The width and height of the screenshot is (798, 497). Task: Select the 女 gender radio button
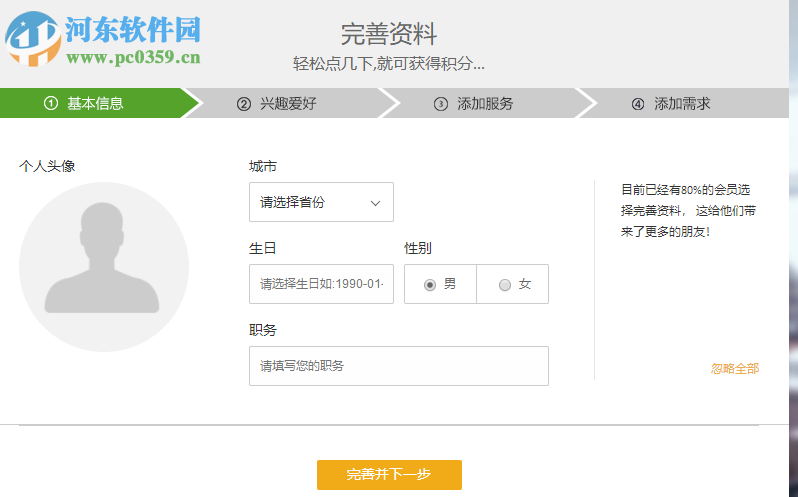coord(505,285)
